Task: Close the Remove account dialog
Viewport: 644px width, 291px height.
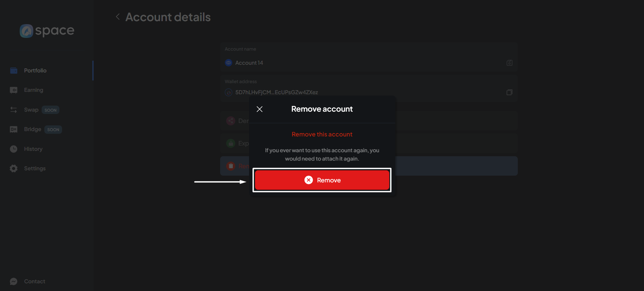Action: coord(259,109)
